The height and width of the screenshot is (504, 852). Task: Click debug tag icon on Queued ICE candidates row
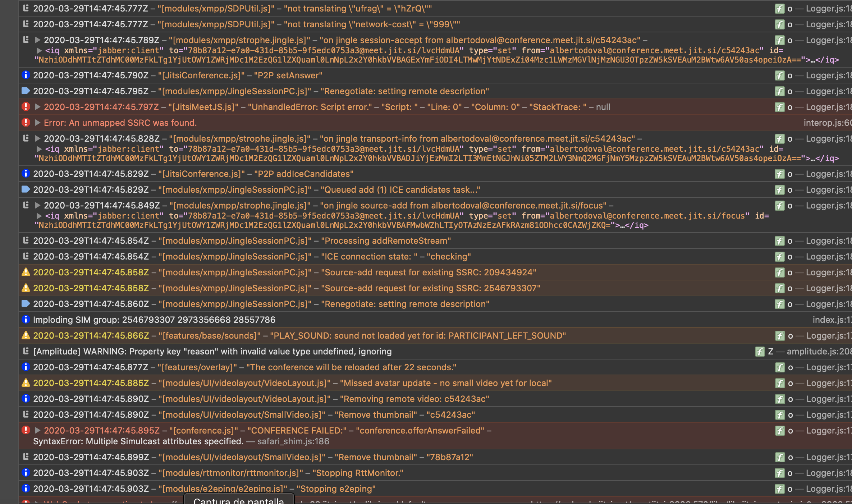coord(26,189)
